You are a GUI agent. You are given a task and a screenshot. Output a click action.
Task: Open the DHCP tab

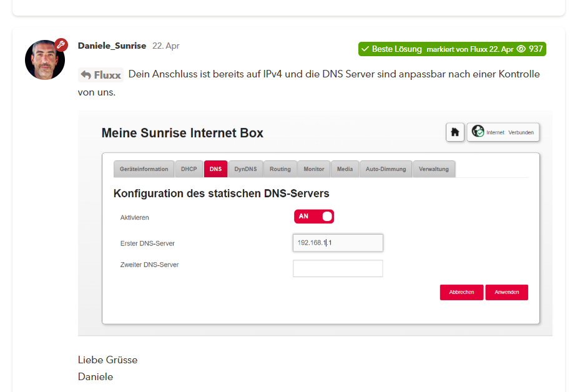[x=189, y=169]
